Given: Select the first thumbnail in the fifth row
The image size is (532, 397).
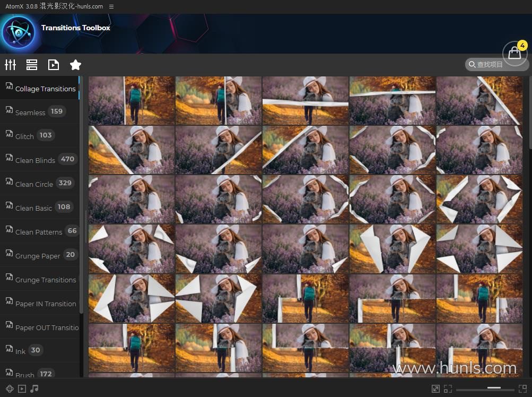Looking at the screenshot, I should 132,298.
